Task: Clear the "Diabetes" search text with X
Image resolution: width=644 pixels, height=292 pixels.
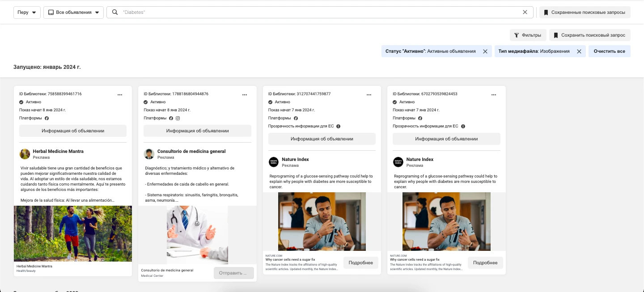Action: pos(525,12)
